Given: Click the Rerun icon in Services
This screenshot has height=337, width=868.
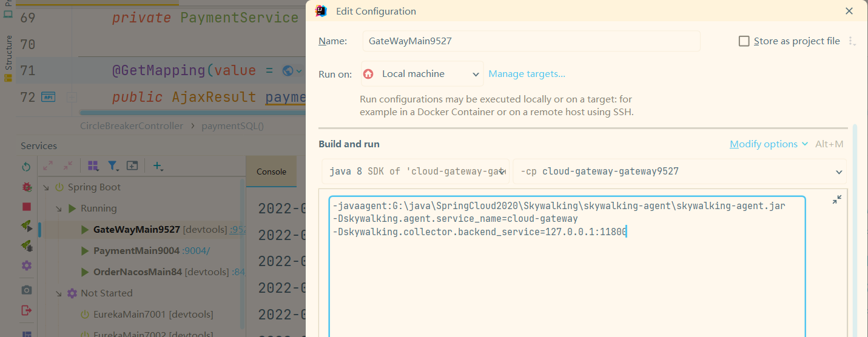Looking at the screenshot, I should (26, 167).
